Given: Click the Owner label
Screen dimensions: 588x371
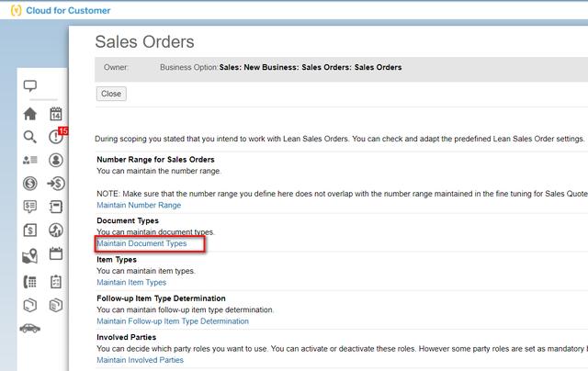Looking at the screenshot, I should pos(116,67).
